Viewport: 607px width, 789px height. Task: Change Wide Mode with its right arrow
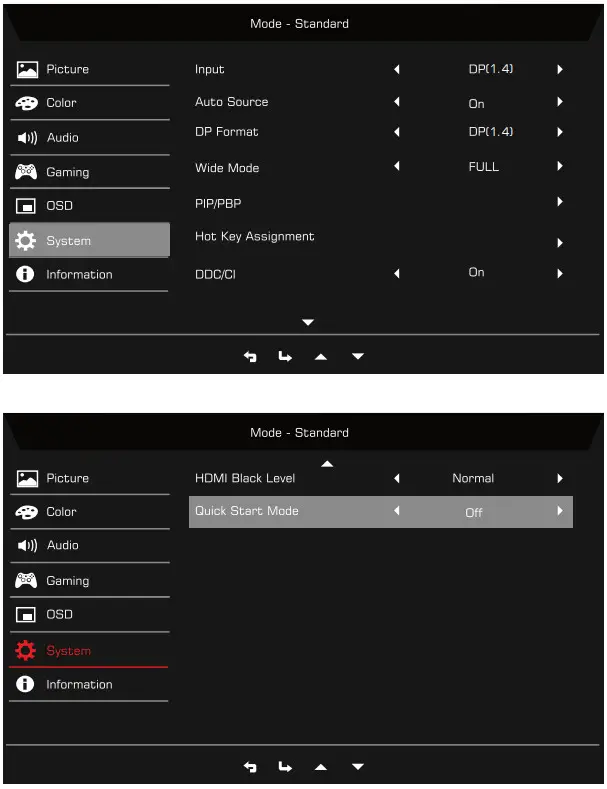click(x=560, y=166)
